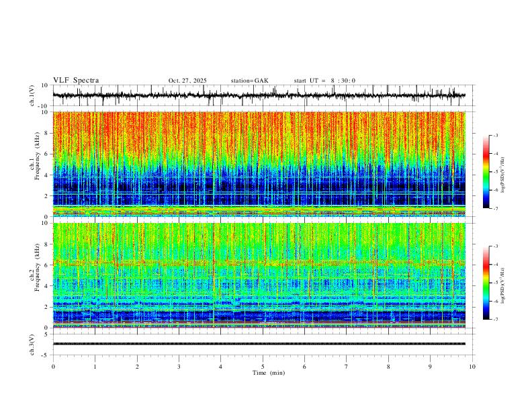
Task: Click the "station=GAK" label
Action: point(249,81)
